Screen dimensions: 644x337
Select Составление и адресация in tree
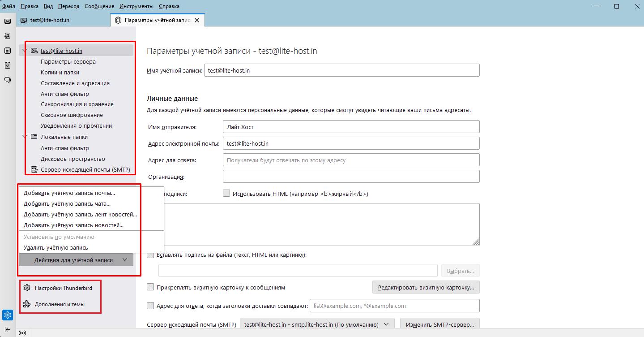click(x=75, y=83)
